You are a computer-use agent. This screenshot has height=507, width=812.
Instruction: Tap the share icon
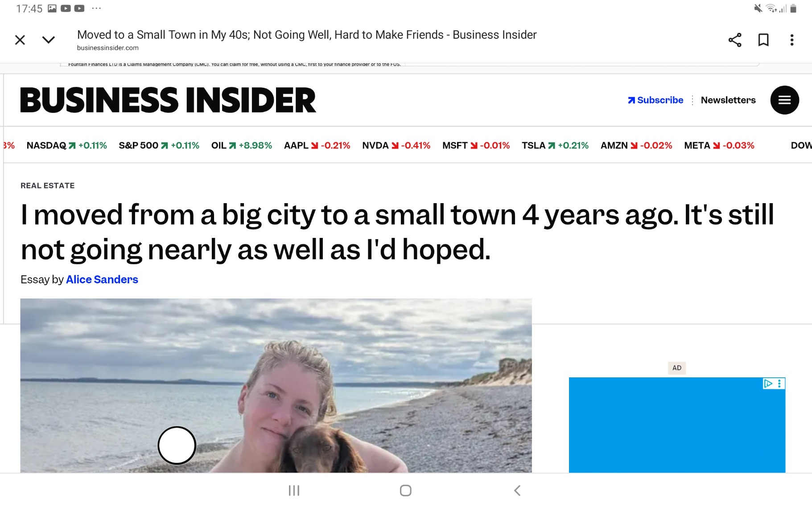coord(735,40)
